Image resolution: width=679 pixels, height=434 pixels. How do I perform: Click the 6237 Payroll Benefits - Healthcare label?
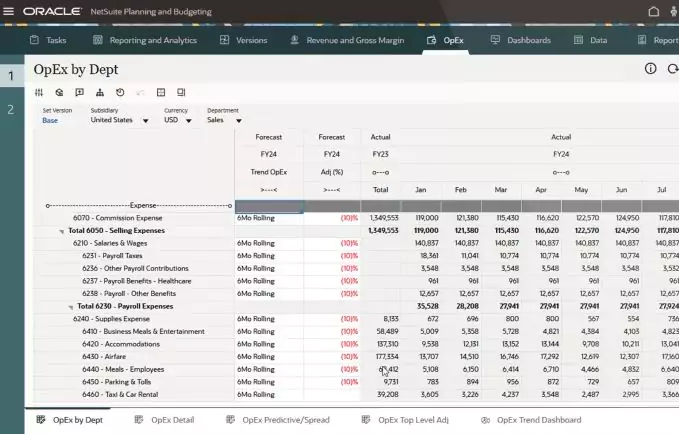(136, 281)
